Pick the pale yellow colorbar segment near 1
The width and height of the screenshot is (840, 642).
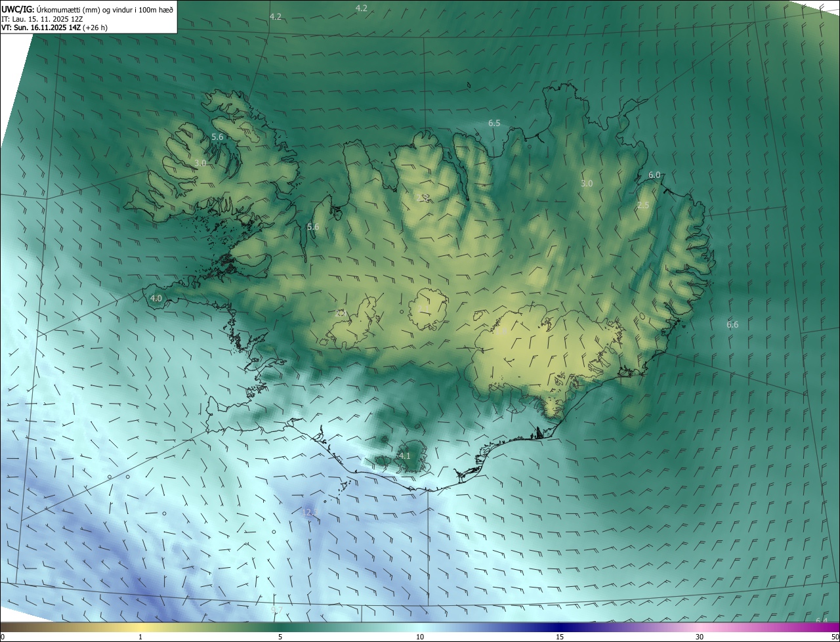click(x=140, y=627)
